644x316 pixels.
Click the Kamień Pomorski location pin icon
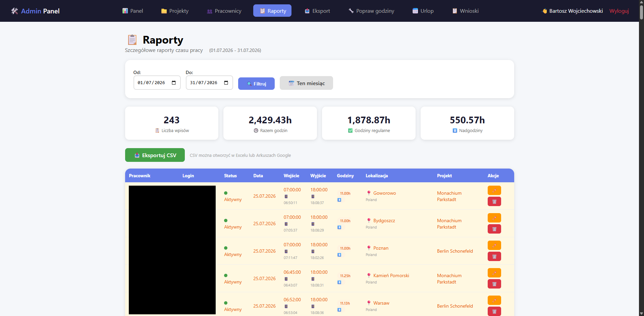click(x=369, y=275)
